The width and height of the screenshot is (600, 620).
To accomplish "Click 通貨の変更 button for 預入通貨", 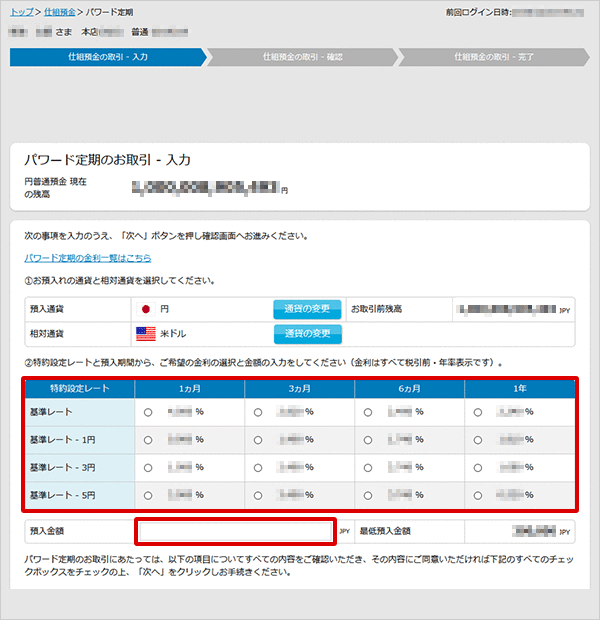I will [307, 309].
